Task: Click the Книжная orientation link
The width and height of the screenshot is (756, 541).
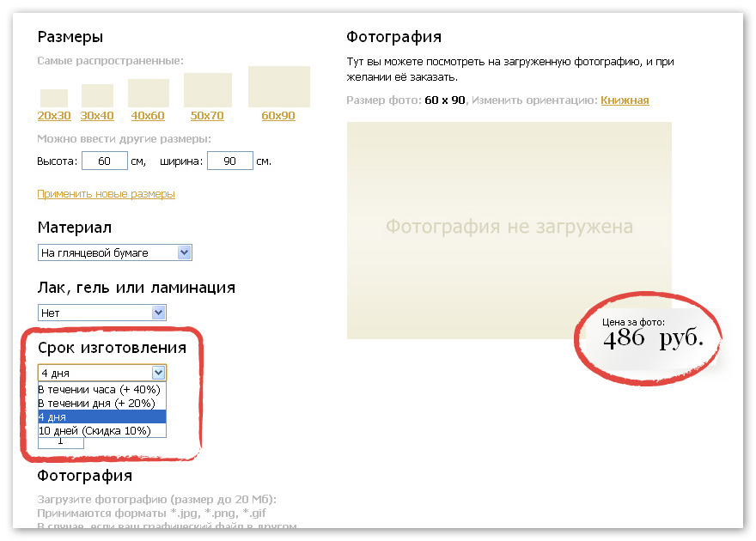Action: (625, 100)
